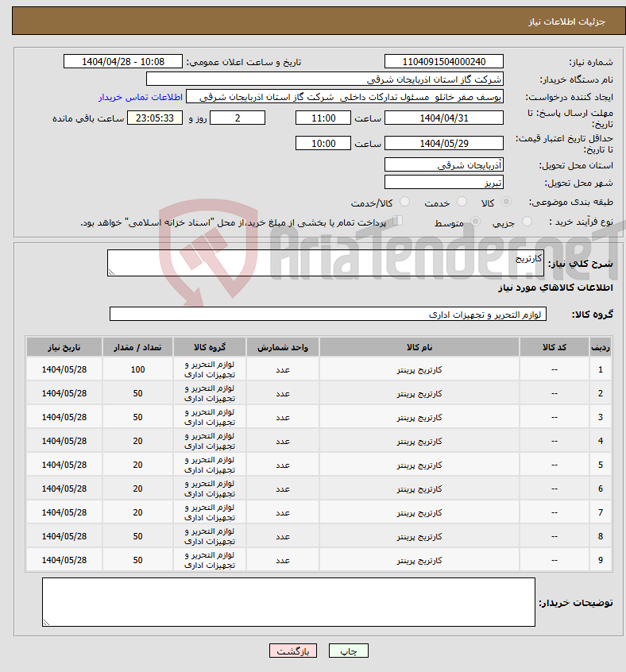Click the تاریخ نیاز column header
The width and height of the screenshot is (626, 672).
[x=64, y=347]
